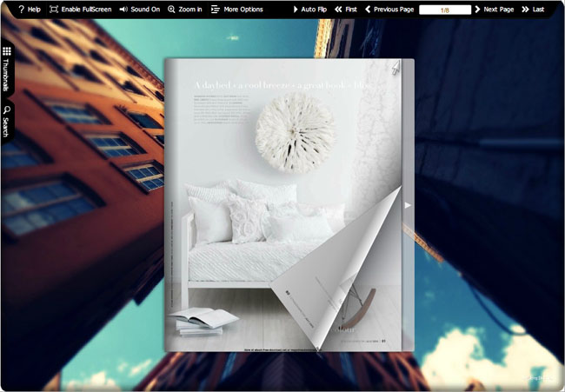Screen dimensions: 565x392
Task: Click the magnifier zoom icon
Action: 171,10
